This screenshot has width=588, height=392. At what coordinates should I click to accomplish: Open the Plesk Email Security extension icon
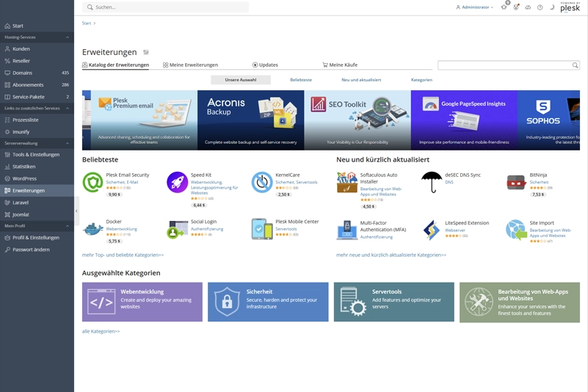click(92, 182)
